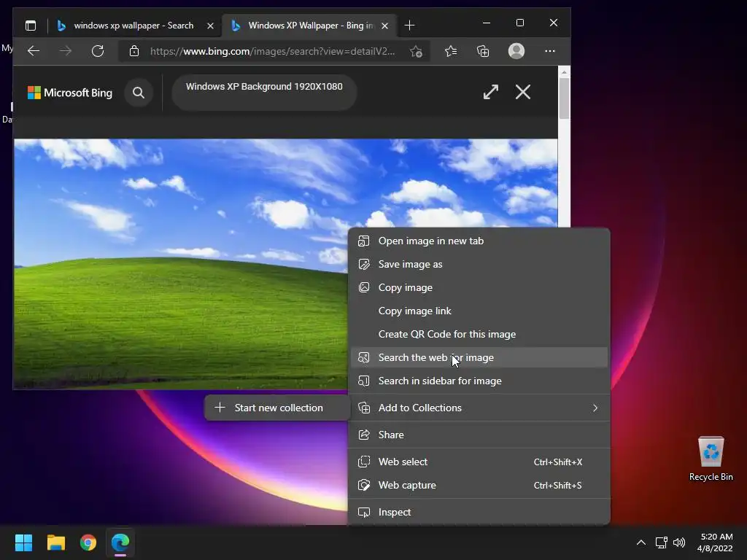Open the Collections toolbar icon
747x560 pixels.
483,51
